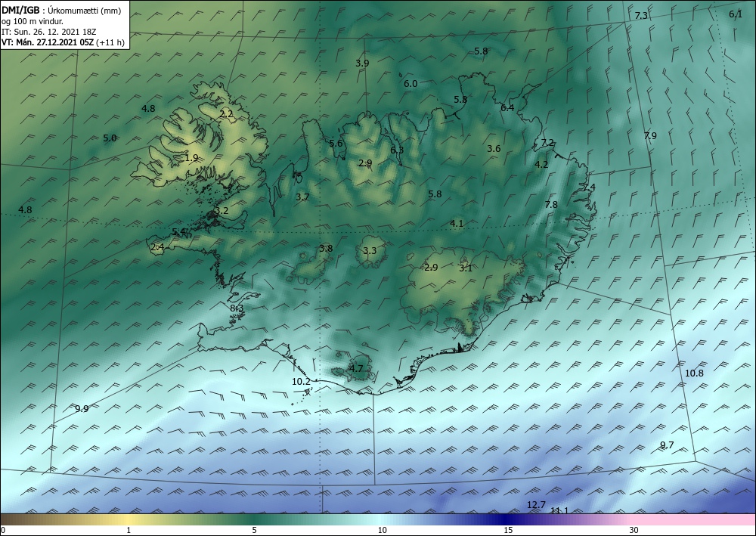Image resolution: width=756 pixels, height=536 pixels.
Task: Click the 3.8 precipitation value
Action: point(326,249)
